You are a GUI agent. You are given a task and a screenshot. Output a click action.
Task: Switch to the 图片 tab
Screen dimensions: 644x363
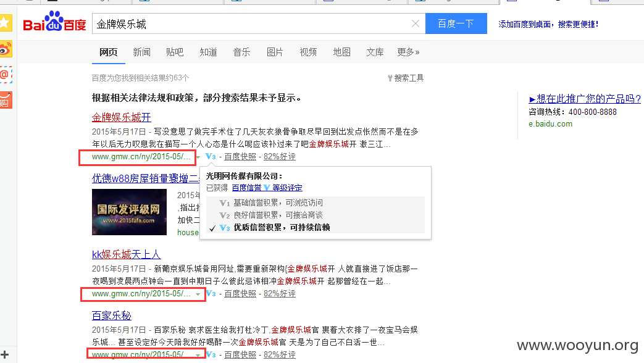point(275,52)
